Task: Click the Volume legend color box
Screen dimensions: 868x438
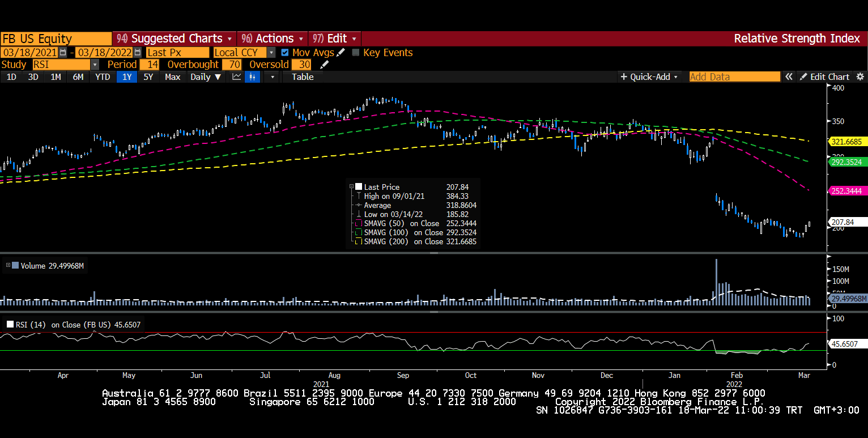Action: click(x=15, y=265)
